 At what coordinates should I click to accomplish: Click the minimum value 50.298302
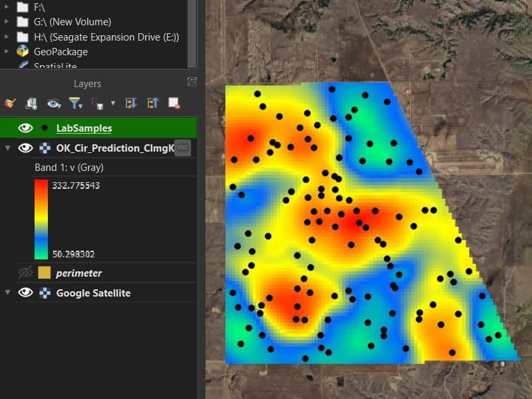pyautogui.click(x=74, y=254)
